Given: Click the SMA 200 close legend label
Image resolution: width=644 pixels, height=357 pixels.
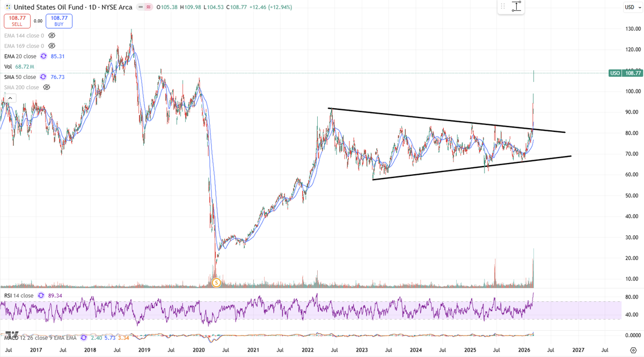Looking at the screenshot, I should tap(21, 87).
